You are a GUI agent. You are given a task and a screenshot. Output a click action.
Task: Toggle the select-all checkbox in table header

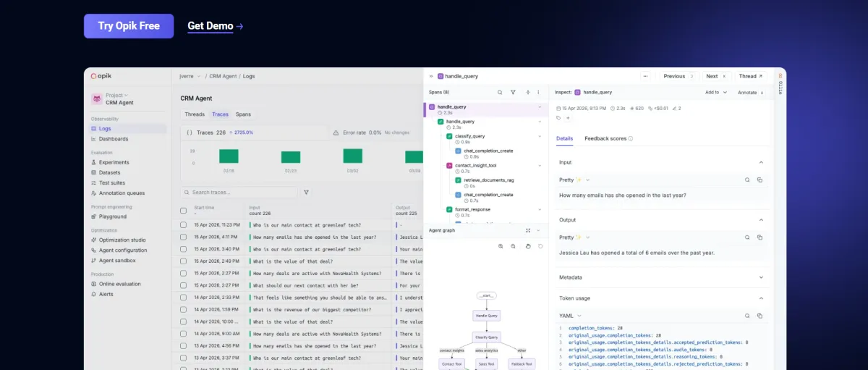[x=184, y=211]
